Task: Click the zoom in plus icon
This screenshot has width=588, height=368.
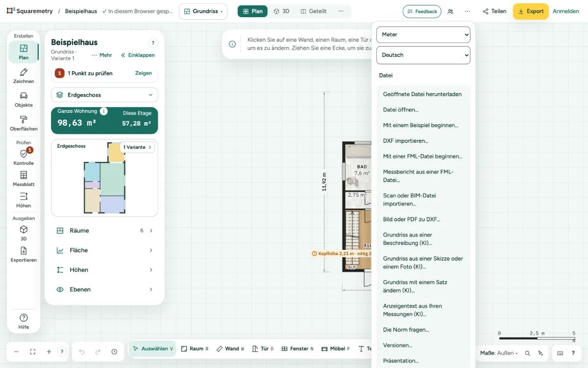Action: click(x=49, y=352)
